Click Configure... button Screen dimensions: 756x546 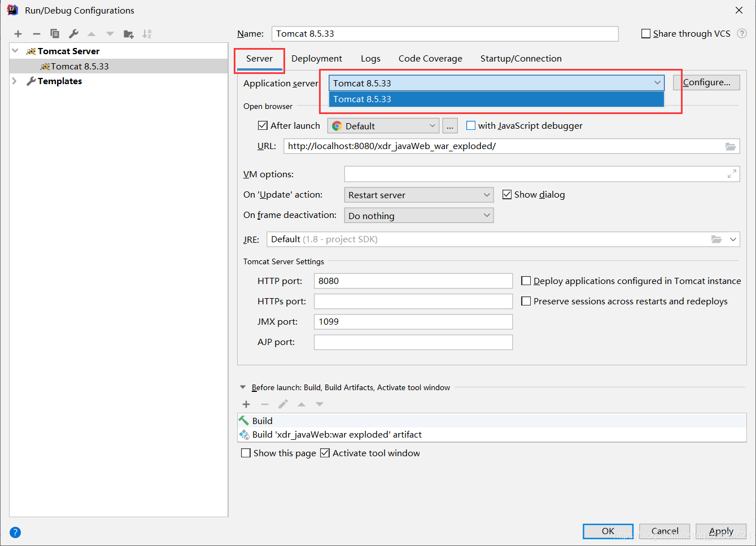706,82
